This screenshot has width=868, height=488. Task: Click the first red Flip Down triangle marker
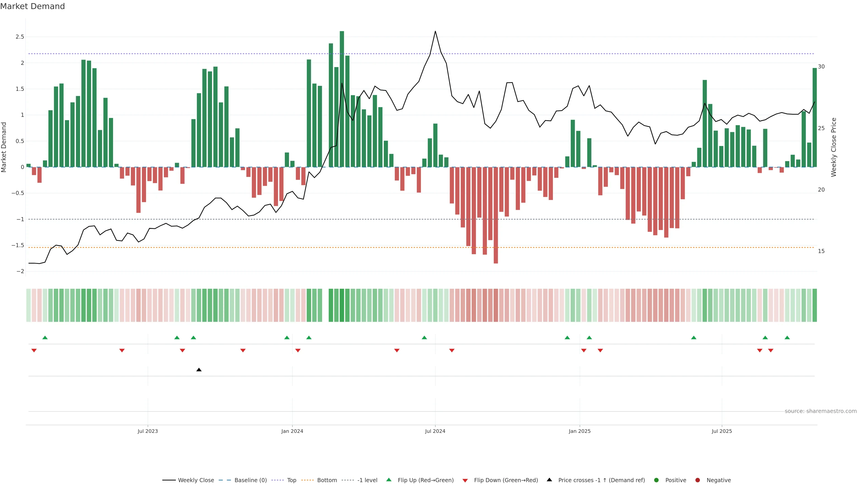pyautogui.click(x=34, y=351)
